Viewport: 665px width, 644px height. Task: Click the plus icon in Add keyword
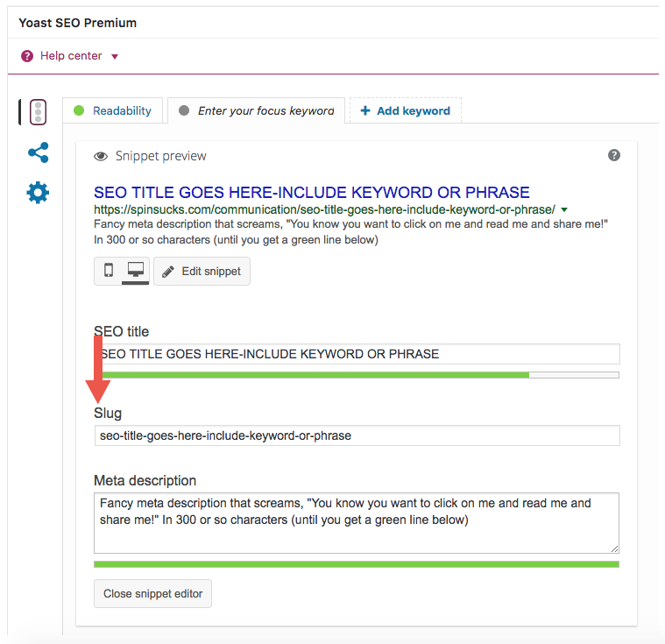365,111
